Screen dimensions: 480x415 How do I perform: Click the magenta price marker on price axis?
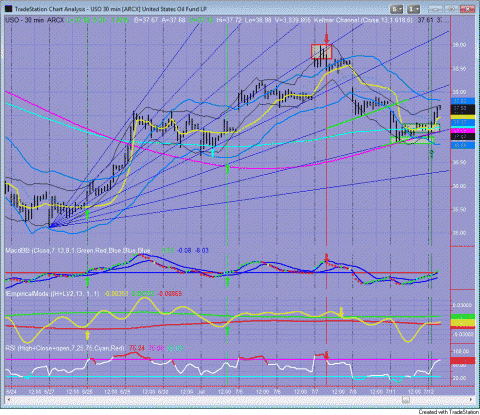pyautogui.click(x=463, y=131)
